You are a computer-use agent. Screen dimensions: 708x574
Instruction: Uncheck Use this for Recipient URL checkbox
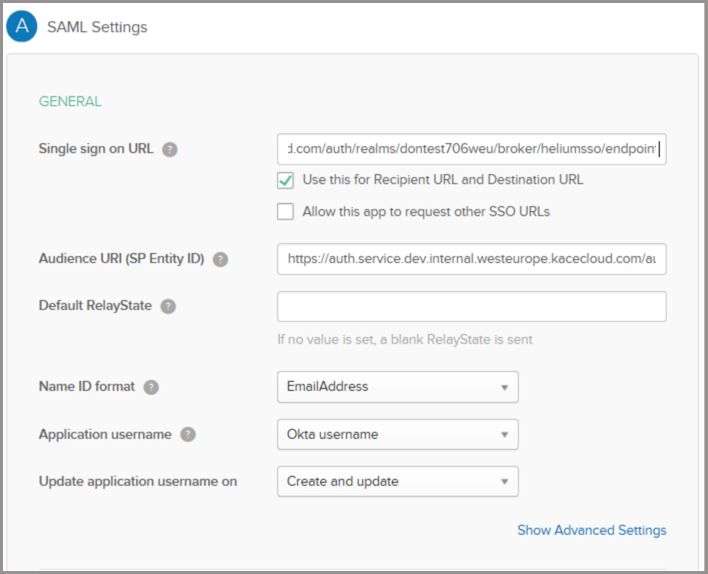(x=285, y=181)
